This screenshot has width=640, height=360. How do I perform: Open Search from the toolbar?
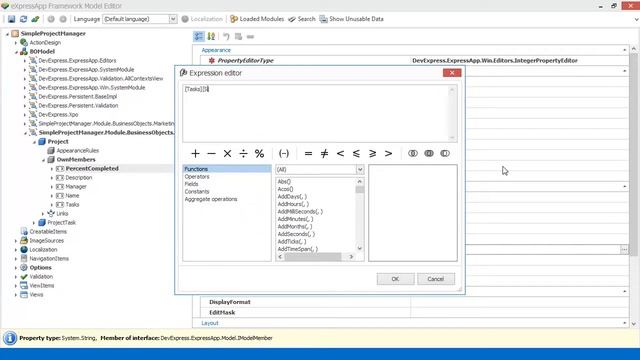pos(302,19)
